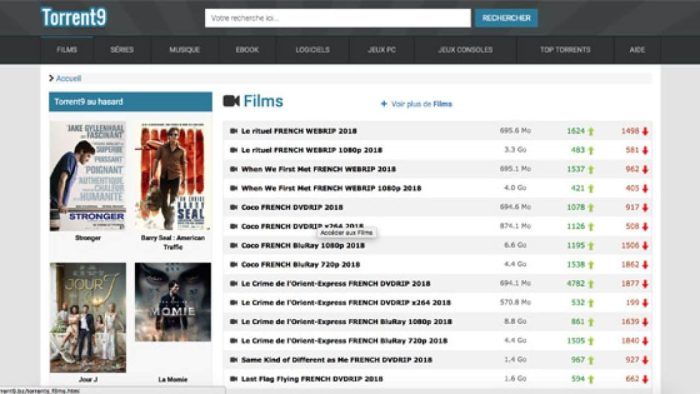
Task: Click green seed arrow next to 1624
Action: point(591,132)
